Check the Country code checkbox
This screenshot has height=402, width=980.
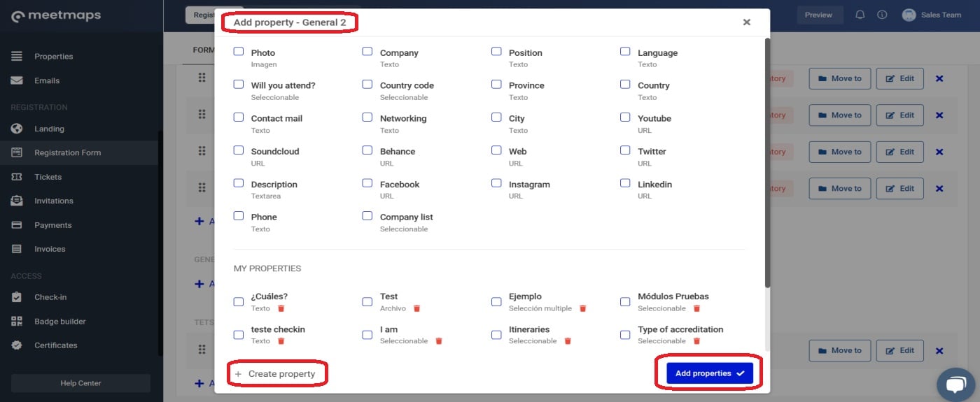367,85
